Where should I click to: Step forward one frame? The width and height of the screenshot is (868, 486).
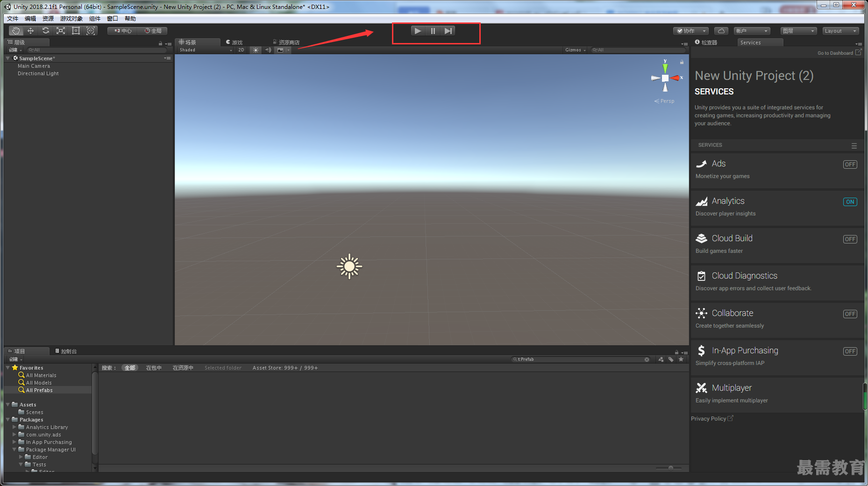[448, 31]
